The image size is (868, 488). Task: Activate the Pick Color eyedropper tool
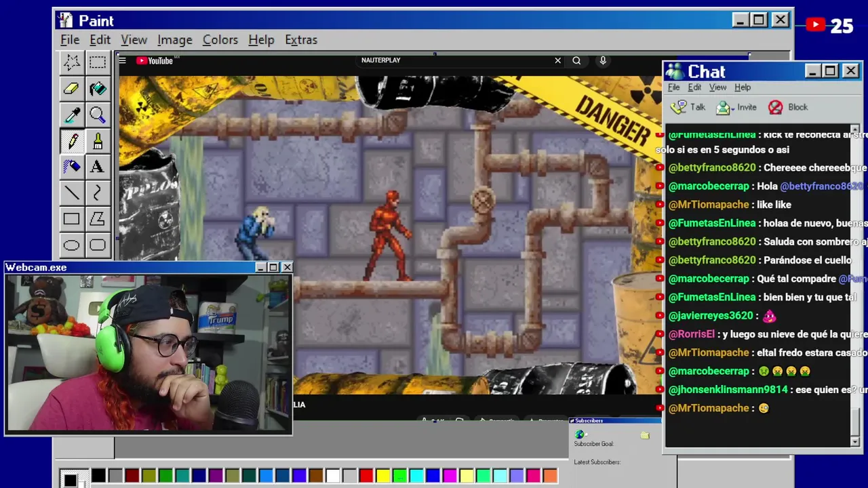pyautogui.click(x=71, y=115)
